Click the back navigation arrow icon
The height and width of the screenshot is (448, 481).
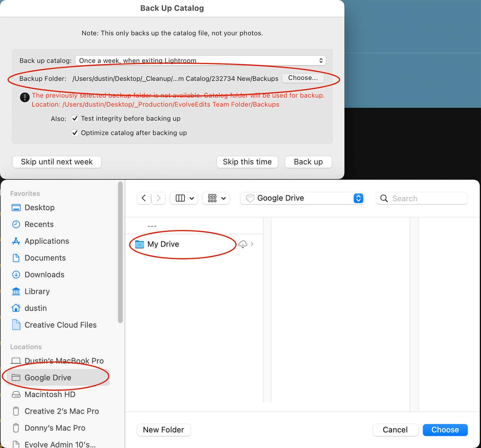[144, 198]
